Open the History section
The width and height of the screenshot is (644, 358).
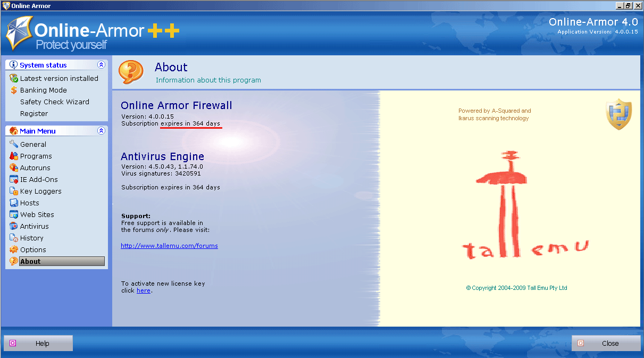(32, 238)
